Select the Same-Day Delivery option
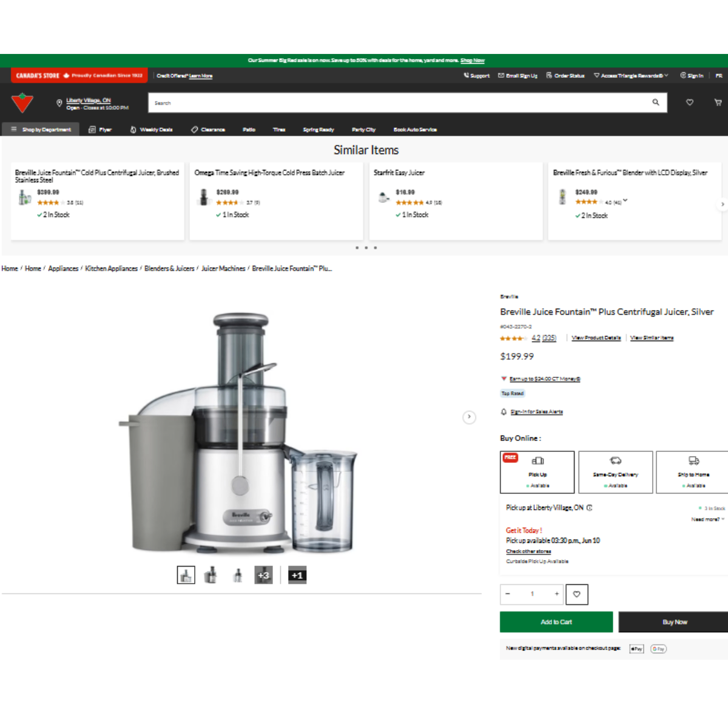The image size is (728, 728). 616,472
